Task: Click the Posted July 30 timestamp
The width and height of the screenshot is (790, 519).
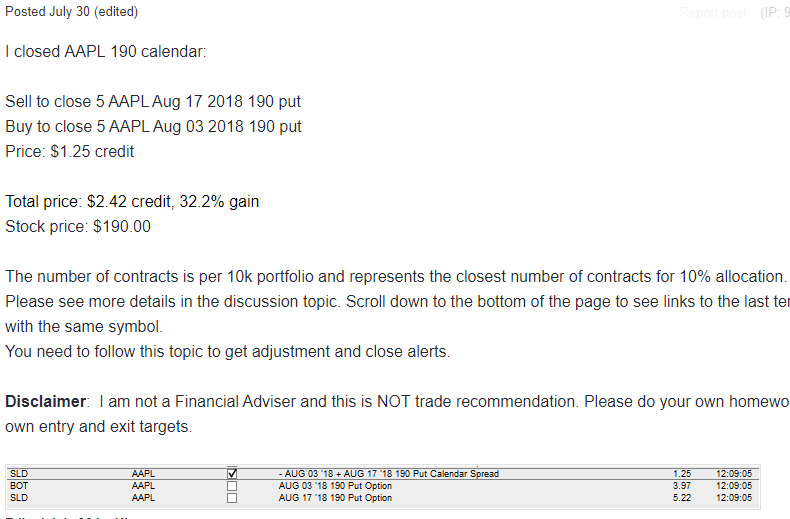Action: [47, 12]
